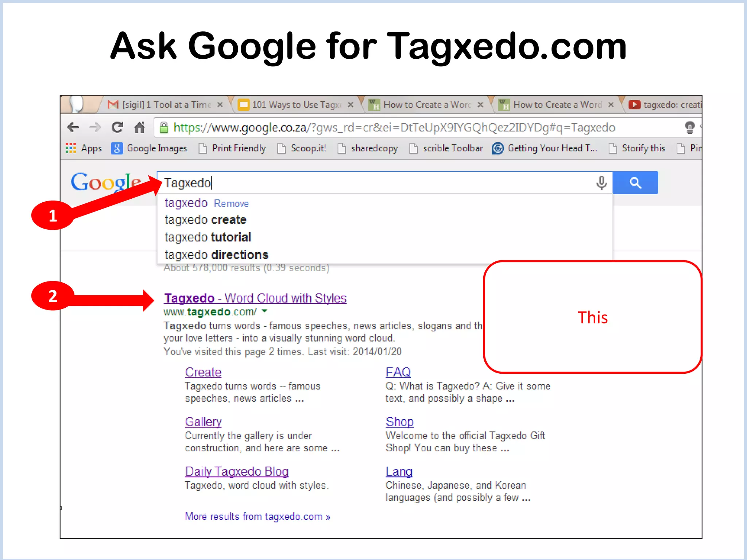Click More results from tagxedo.com

(258, 517)
